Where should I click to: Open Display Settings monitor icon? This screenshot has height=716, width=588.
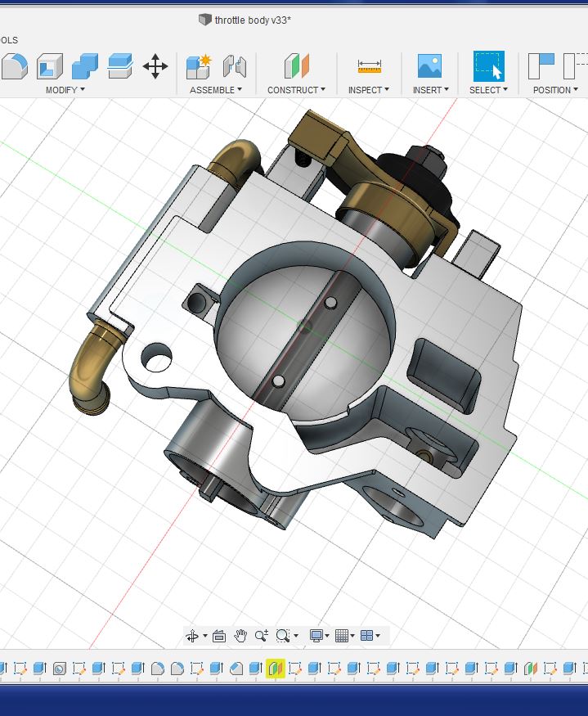pyautogui.click(x=316, y=636)
